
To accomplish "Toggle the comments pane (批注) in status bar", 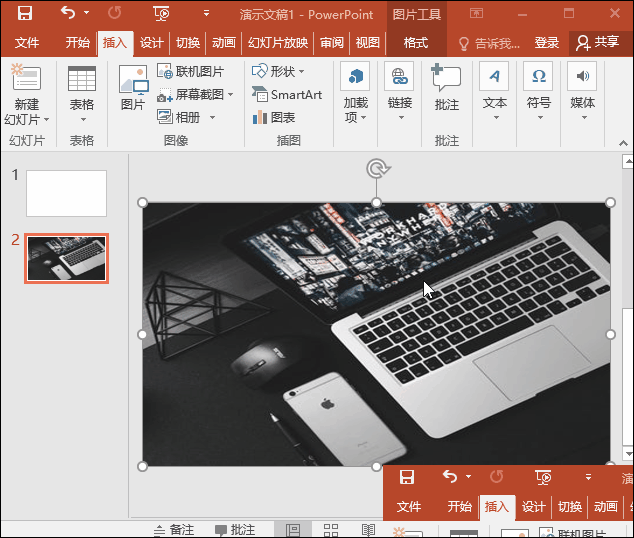I will click(234, 530).
